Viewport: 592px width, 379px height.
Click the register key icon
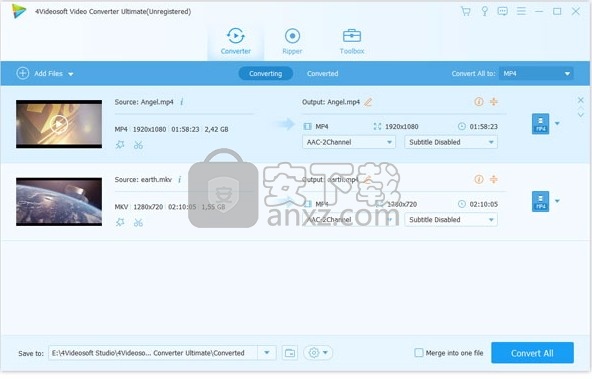484,11
